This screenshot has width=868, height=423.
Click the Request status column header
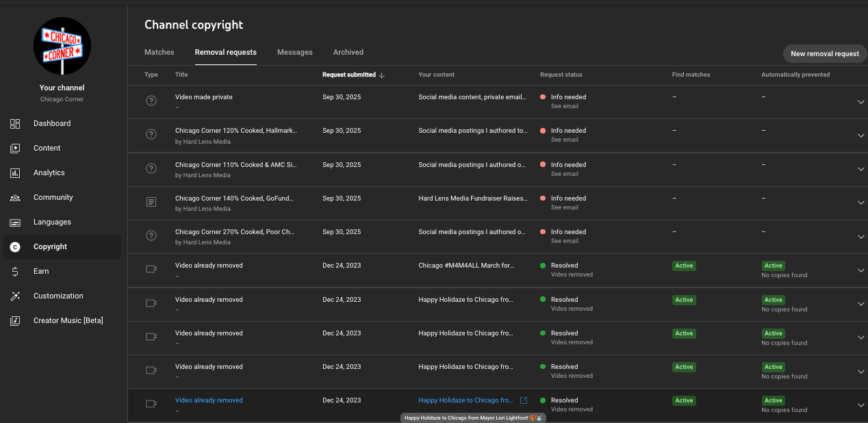561,75
